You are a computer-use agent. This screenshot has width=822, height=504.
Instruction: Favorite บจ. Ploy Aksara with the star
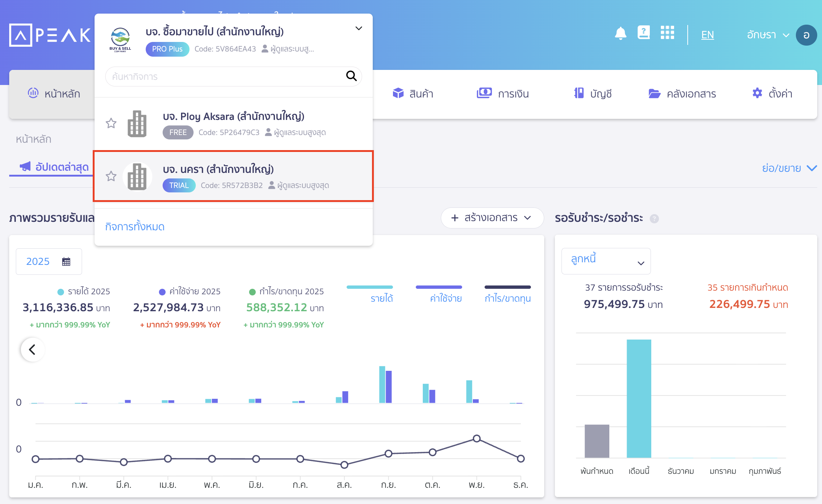click(x=111, y=123)
